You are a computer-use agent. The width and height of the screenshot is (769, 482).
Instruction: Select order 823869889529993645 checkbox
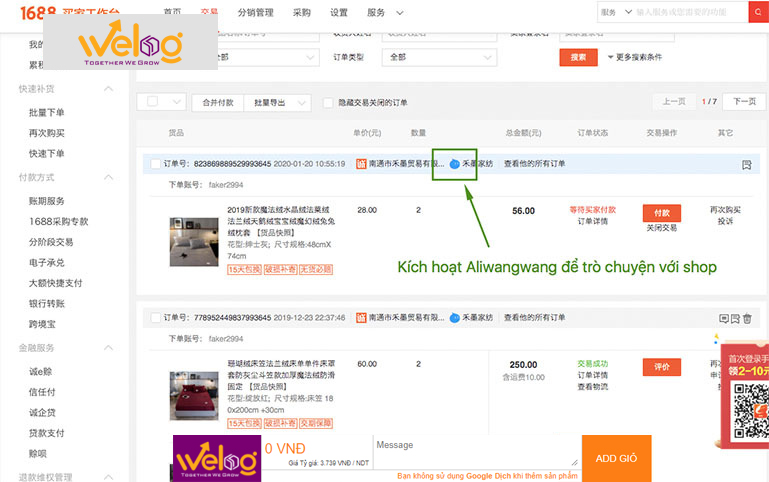(x=155, y=164)
